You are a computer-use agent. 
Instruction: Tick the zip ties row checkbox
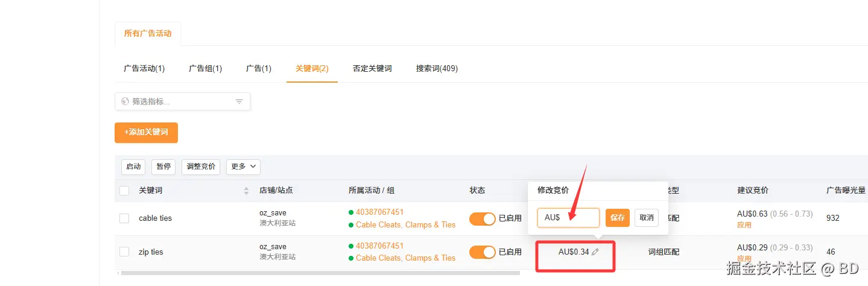pos(124,252)
